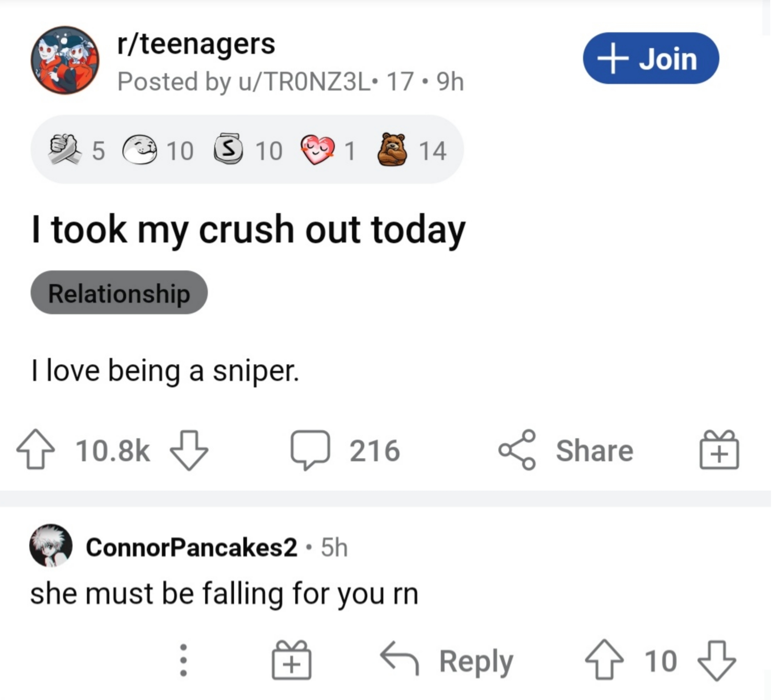This screenshot has width=772, height=700.
Task: Open ConnorPancakes2's profile avatar
Action: [51, 545]
